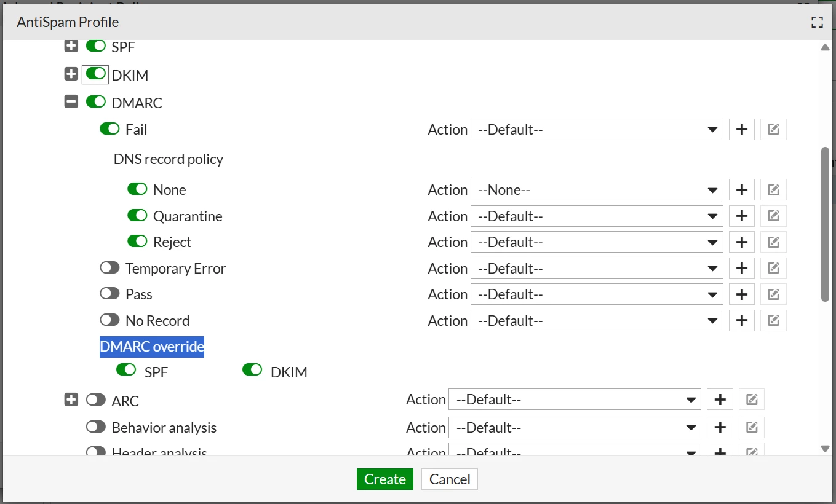Image resolution: width=836 pixels, height=504 pixels.
Task: Disable SPF under DMARC override
Action: pyautogui.click(x=126, y=370)
